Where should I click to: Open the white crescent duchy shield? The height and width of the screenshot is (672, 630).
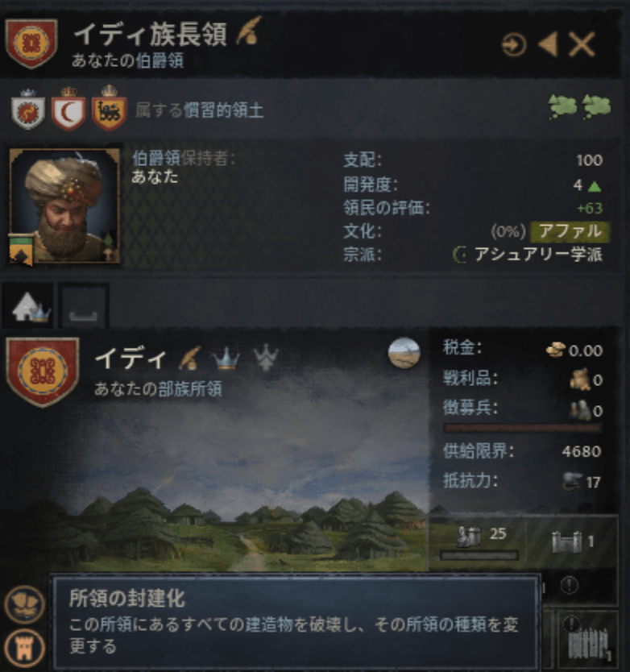click(x=68, y=110)
